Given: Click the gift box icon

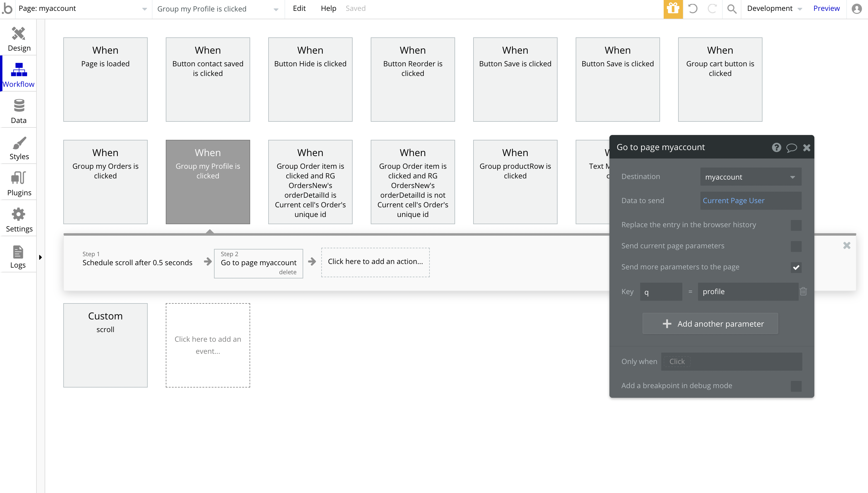Looking at the screenshot, I should 673,9.
